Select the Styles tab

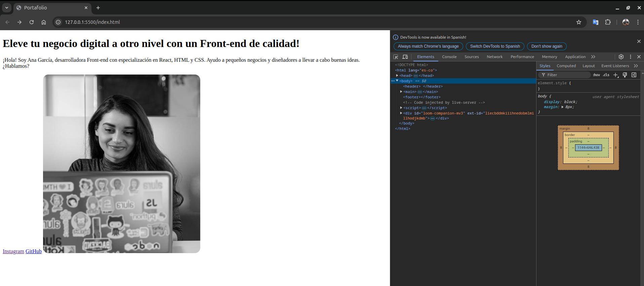point(545,66)
